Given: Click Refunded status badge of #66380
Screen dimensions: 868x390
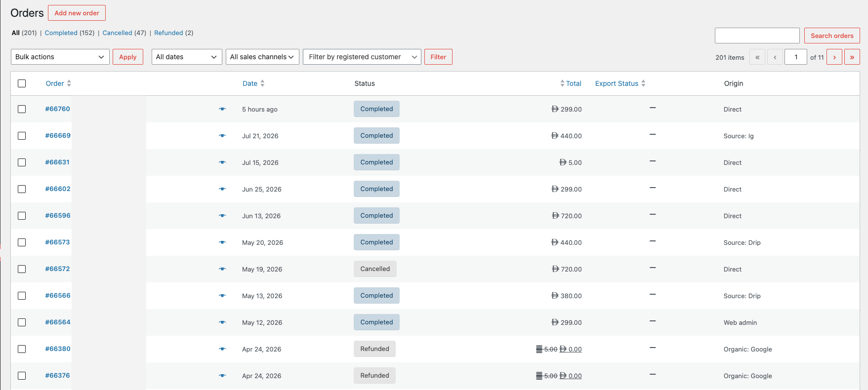Looking at the screenshot, I should point(374,349).
